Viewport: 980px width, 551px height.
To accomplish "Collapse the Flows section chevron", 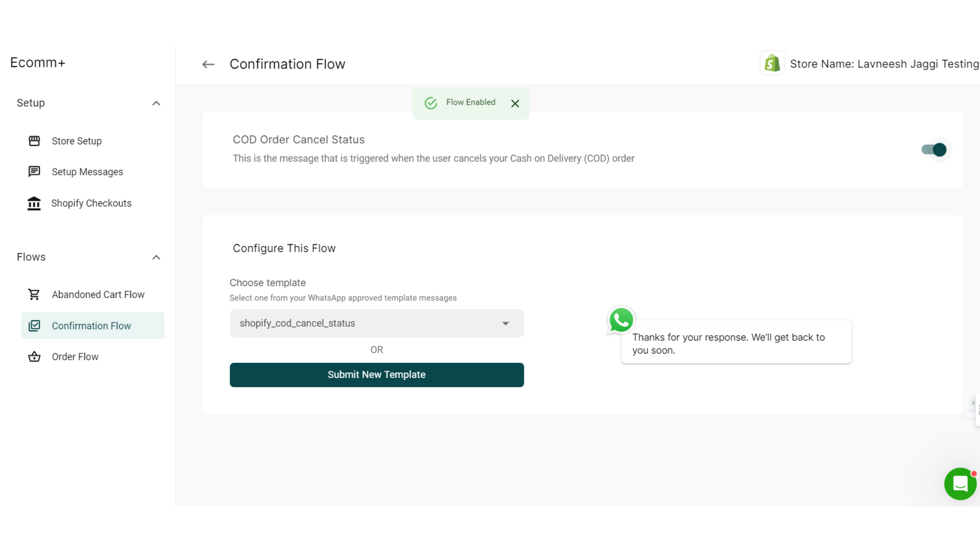I will 156,258.
